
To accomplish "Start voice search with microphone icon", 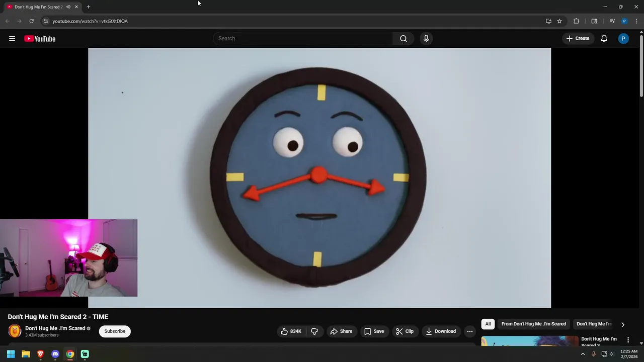I will 426,38.
